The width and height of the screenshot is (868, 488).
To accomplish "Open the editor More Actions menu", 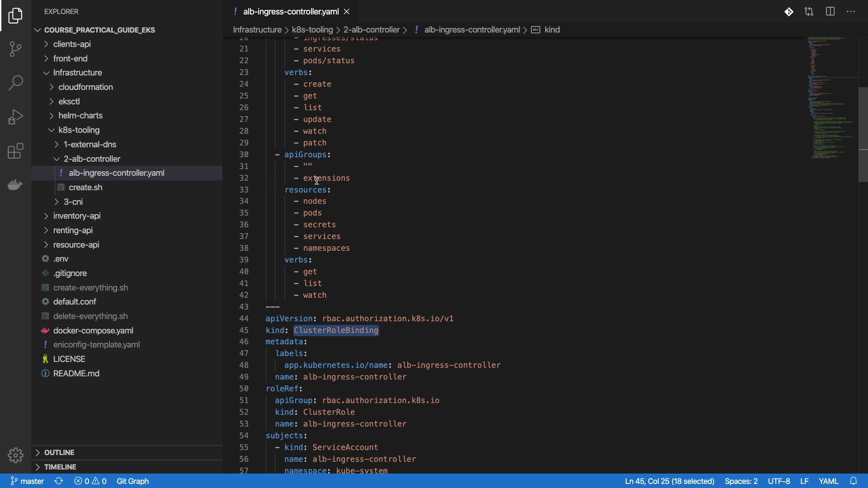I will 851,12.
